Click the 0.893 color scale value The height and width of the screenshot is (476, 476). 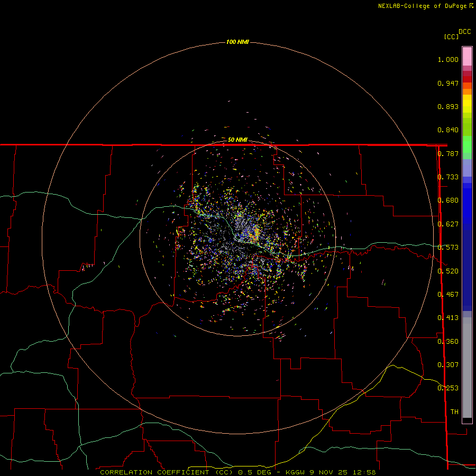[448, 106]
